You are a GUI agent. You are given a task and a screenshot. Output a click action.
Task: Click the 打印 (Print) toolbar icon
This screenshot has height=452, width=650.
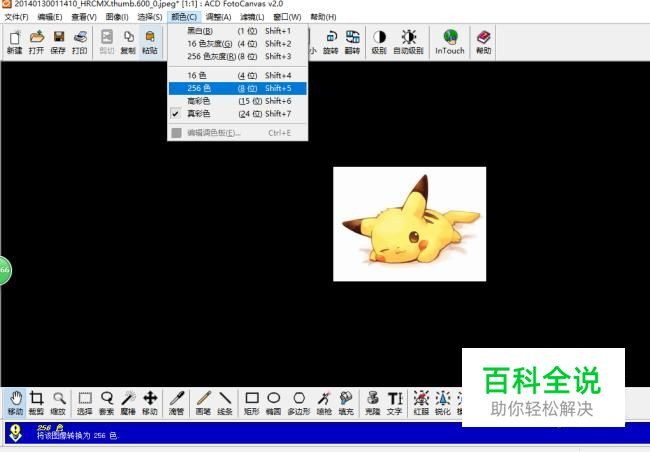(x=80, y=42)
